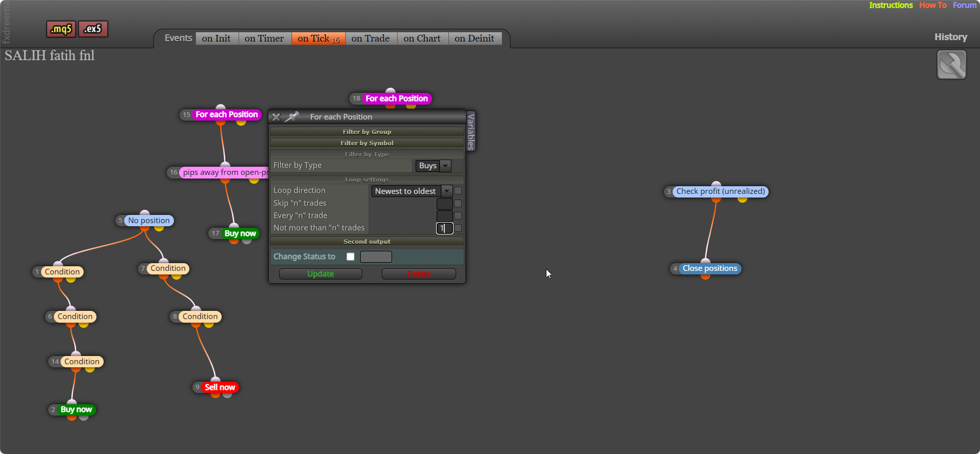Viewport: 980px width, 454px height.
Task: Select block 18 For each Position
Action: 396,98
